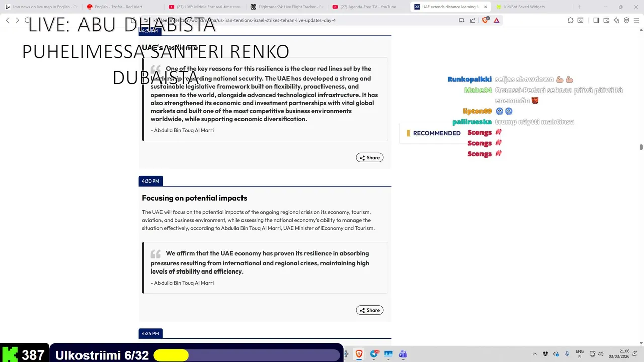This screenshot has height=362, width=644.
Task: Open the browser hamburger menu
Action: coord(636,20)
